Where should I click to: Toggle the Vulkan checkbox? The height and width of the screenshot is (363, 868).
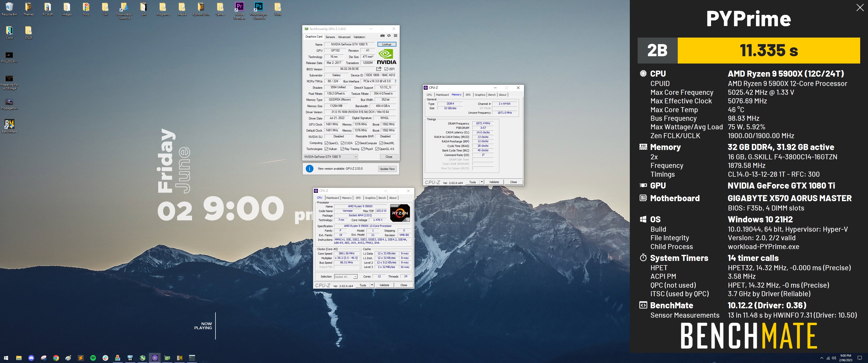pyautogui.click(x=326, y=149)
